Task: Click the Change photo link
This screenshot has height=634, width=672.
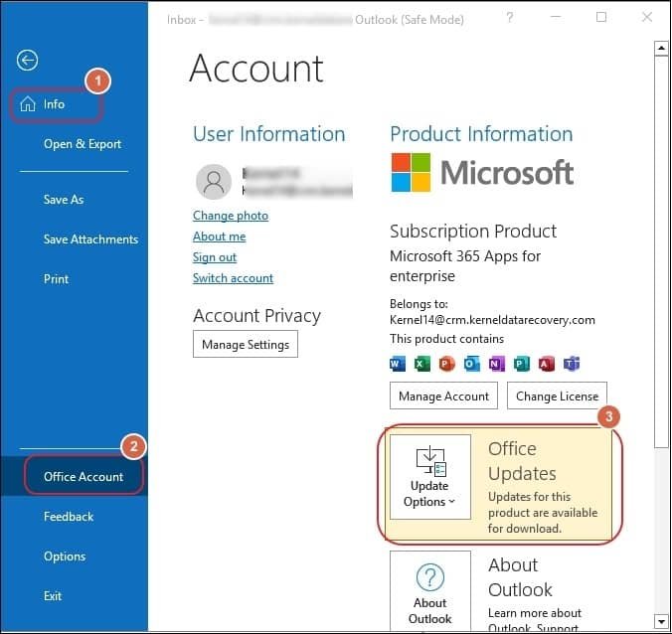Action: [x=231, y=215]
